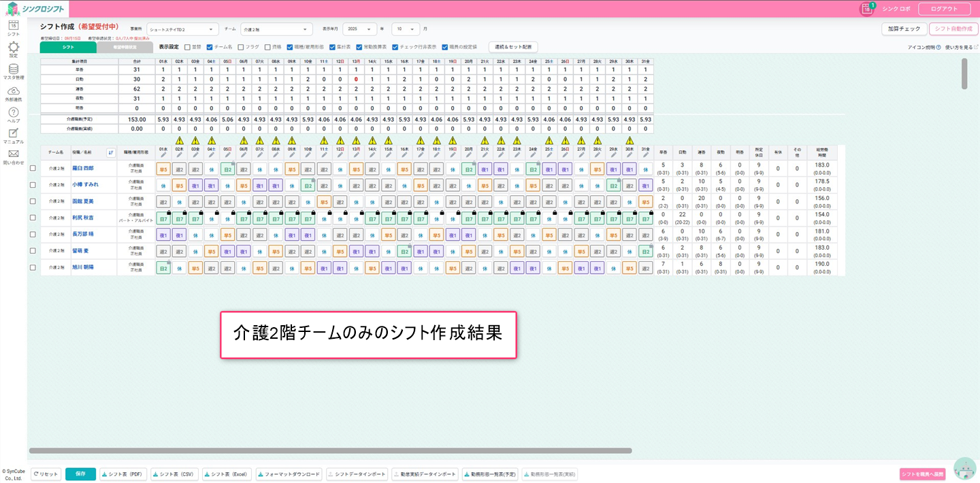The width and height of the screenshot is (980, 483).
Task: Click the horizontal scrollbar below the shift table
Action: 330,450
